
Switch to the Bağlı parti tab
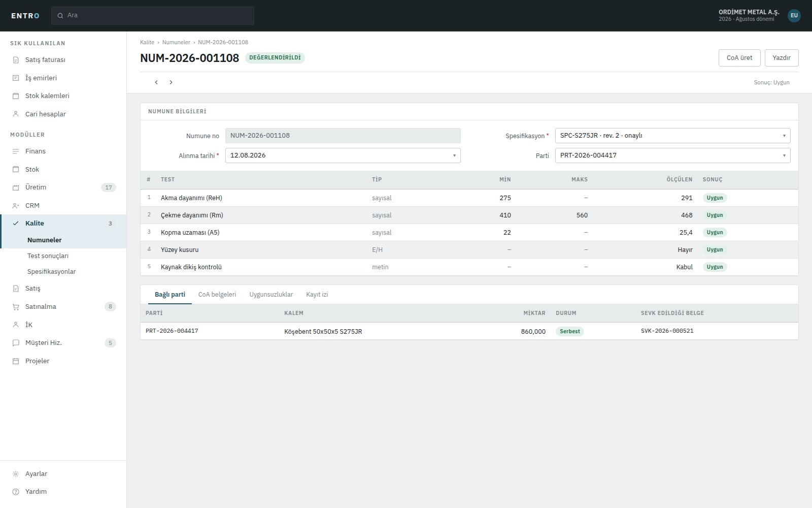pyautogui.click(x=170, y=295)
